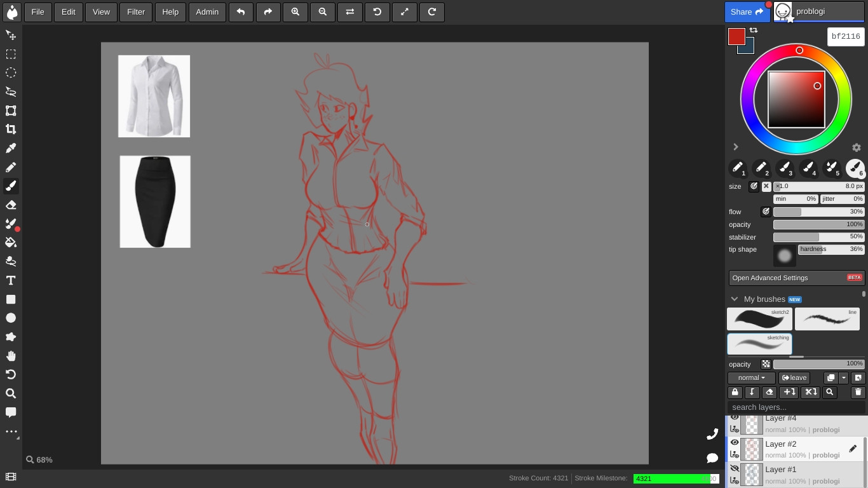Open dropdown arrow beside duplicate layer button
This screenshot has width=868, height=488.
(x=844, y=377)
